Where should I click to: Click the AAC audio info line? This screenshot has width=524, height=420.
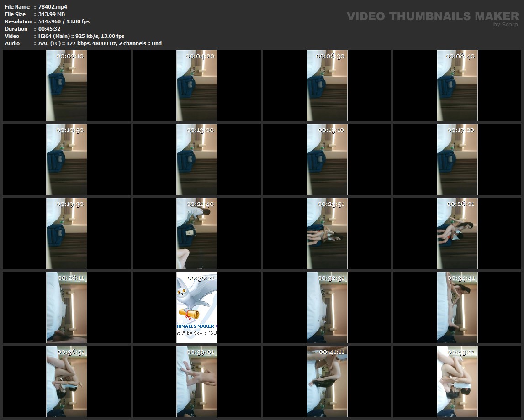pyautogui.click(x=100, y=43)
